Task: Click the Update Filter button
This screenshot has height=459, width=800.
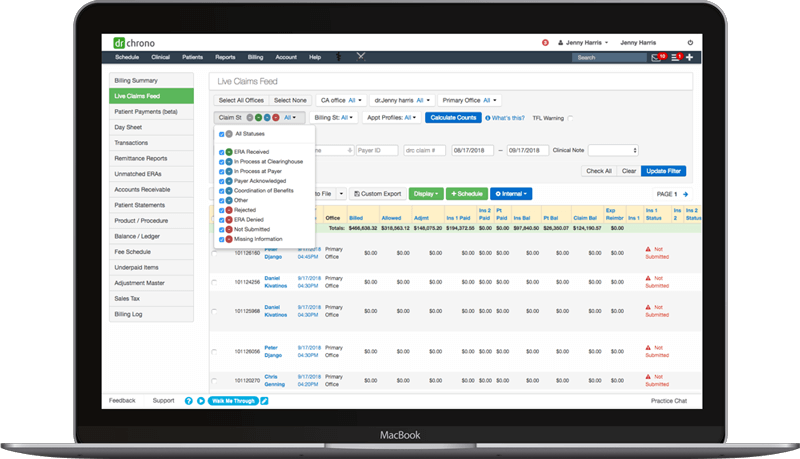Action: point(663,171)
